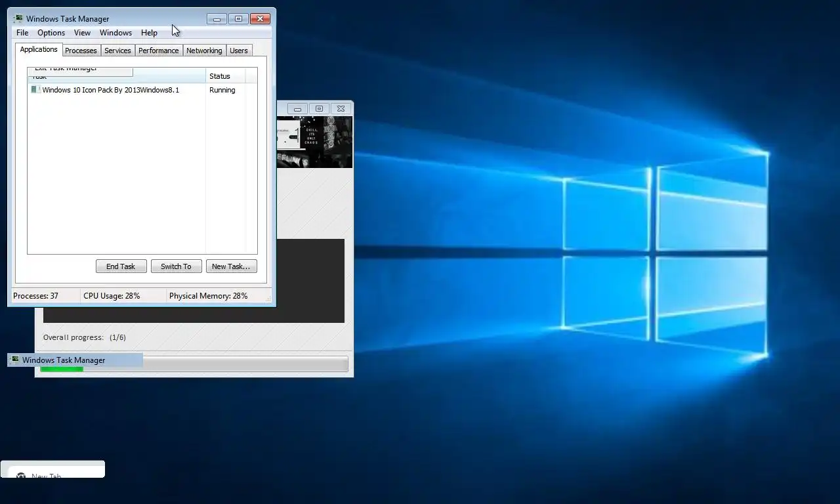Switch to the Processes tab

click(81, 51)
